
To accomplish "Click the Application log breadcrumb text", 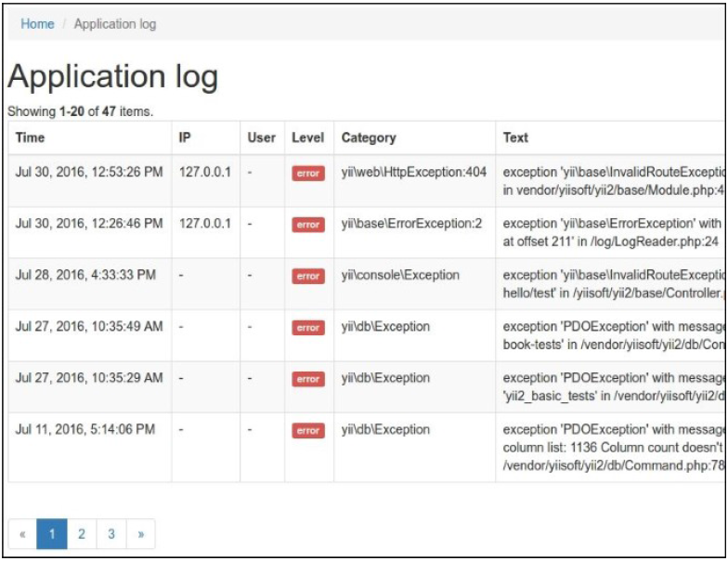I will [x=115, y=24].
